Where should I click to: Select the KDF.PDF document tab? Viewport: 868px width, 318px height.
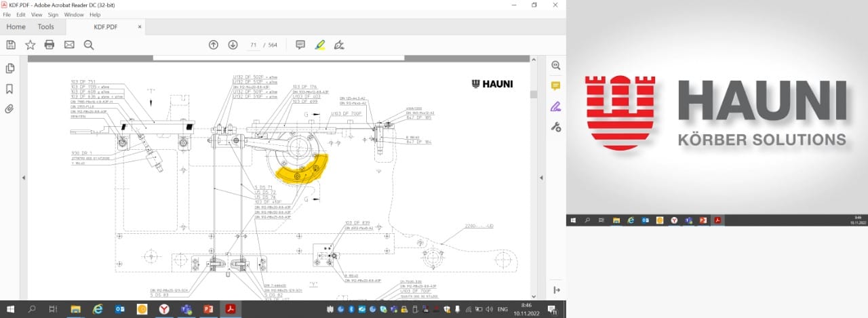(x=106, y=27)
